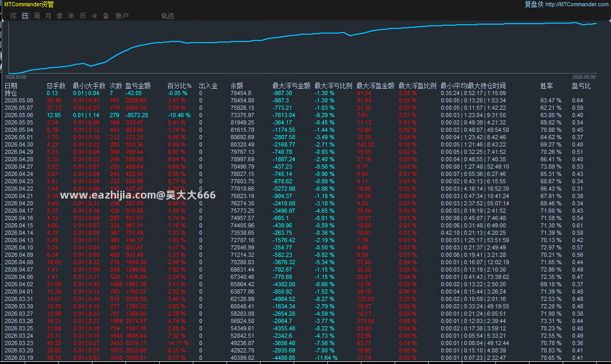Click the balance value 40399.02
Viewport: 611px width, 364px height.
[x=242, y=358]
